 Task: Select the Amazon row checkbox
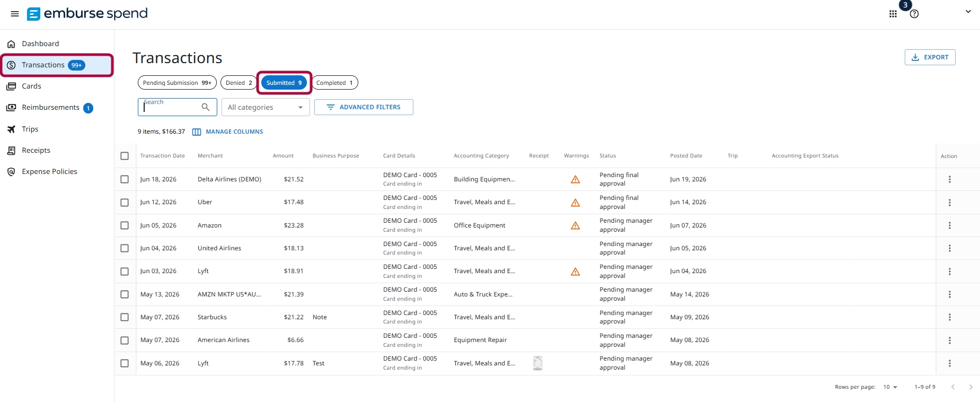click(125, 225)
